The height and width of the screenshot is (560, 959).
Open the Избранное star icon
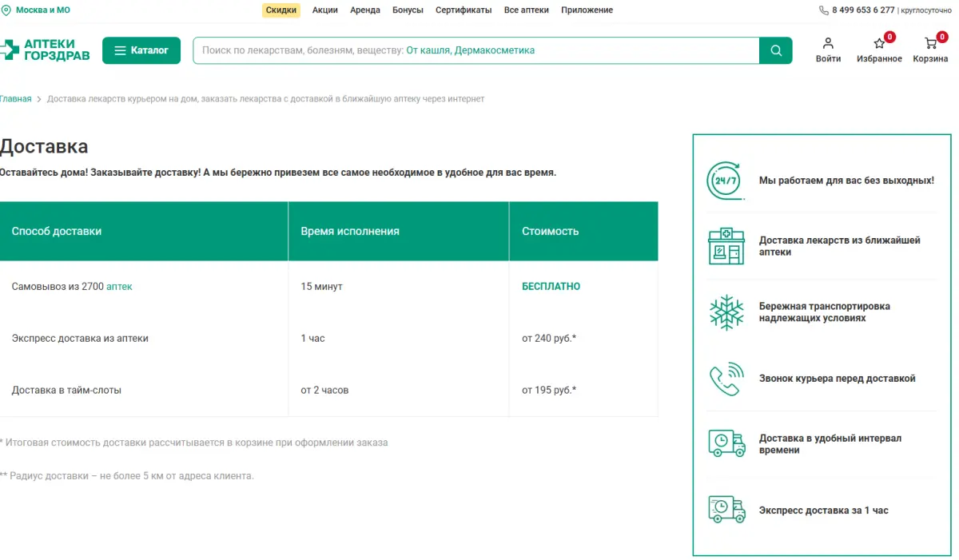click(x=879, y=43)
